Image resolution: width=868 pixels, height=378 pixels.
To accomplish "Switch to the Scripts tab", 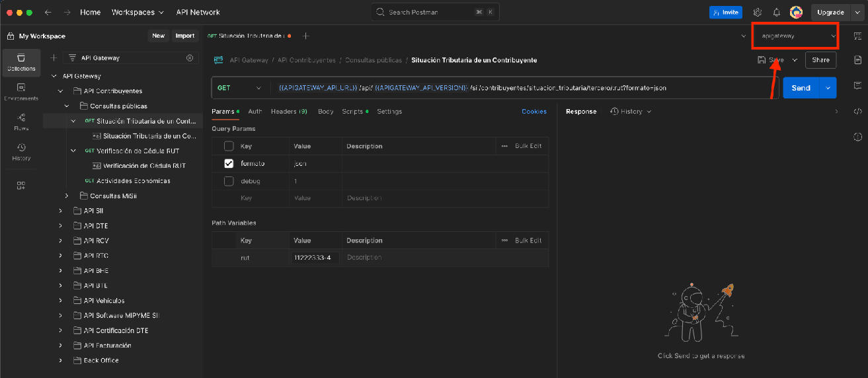I will click(354, 112).
